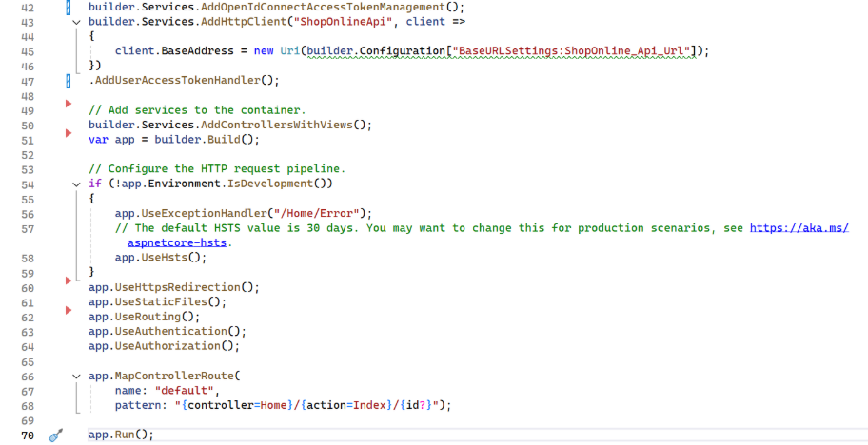
Task: Click line number 56 in the gutter
Action: point(27,214)
